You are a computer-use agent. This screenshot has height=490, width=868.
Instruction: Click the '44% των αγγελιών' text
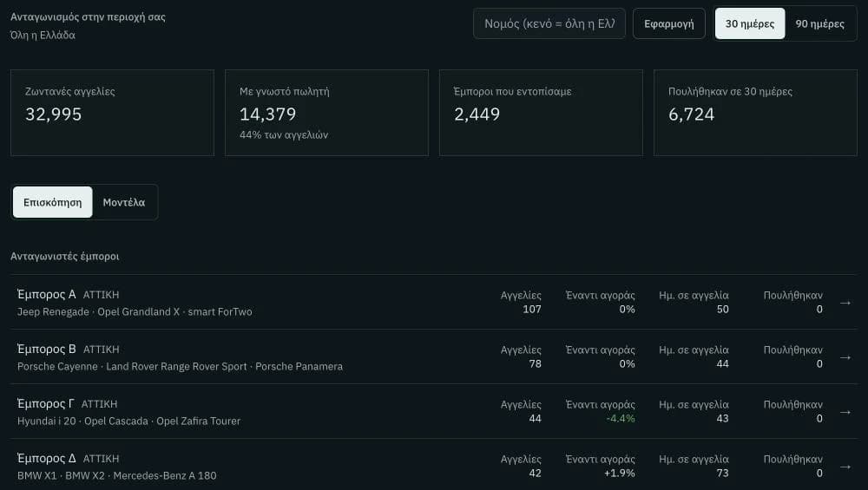coord(284,135)
